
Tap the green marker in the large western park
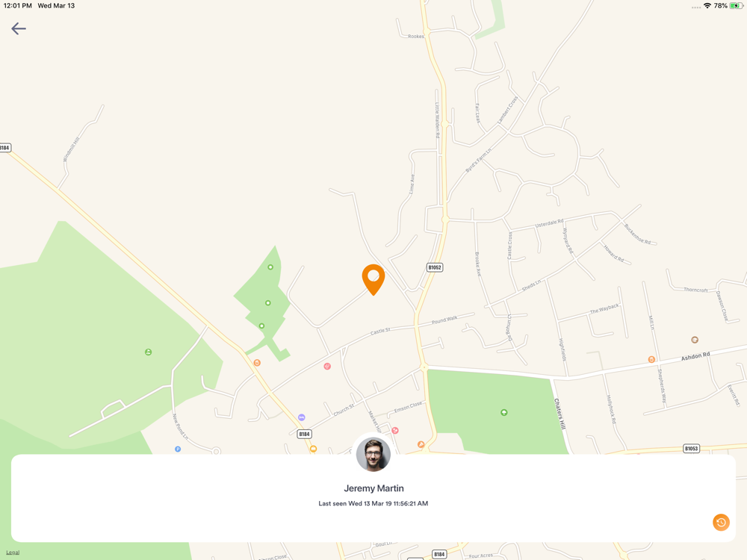(148, 352)
